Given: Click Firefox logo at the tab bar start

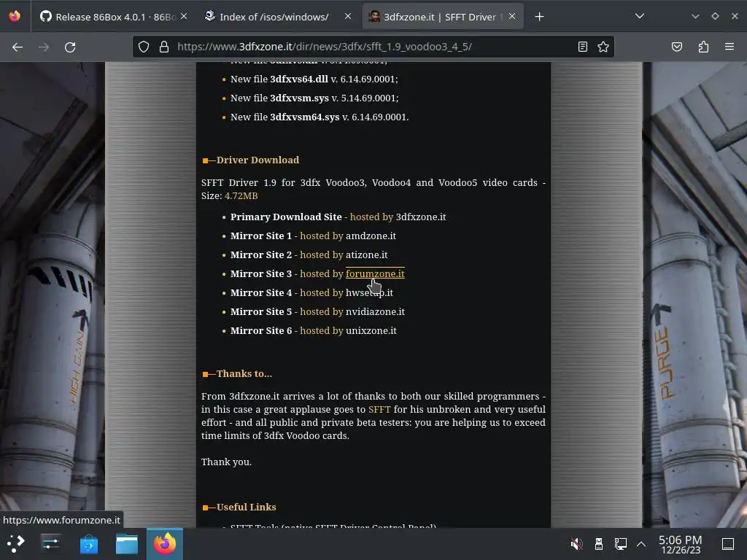Looking at the screenshot, I should click(x=15, y=16).
